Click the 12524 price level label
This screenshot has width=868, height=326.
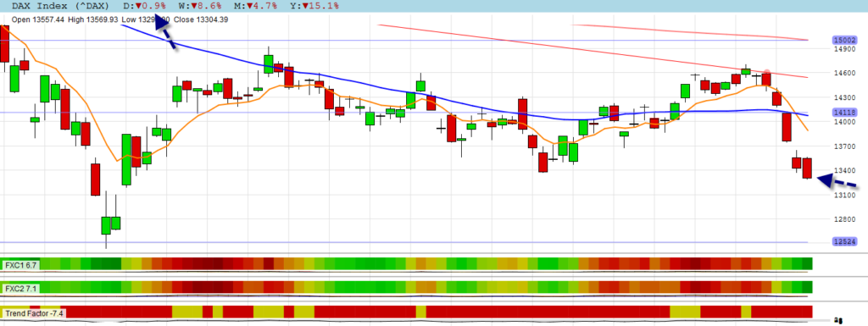844,242
